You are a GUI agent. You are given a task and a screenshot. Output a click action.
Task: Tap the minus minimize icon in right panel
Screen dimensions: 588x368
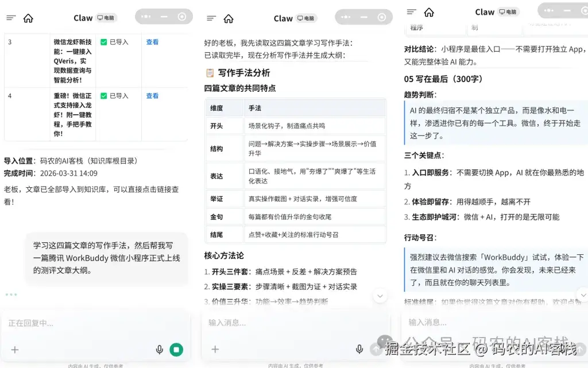567,10
